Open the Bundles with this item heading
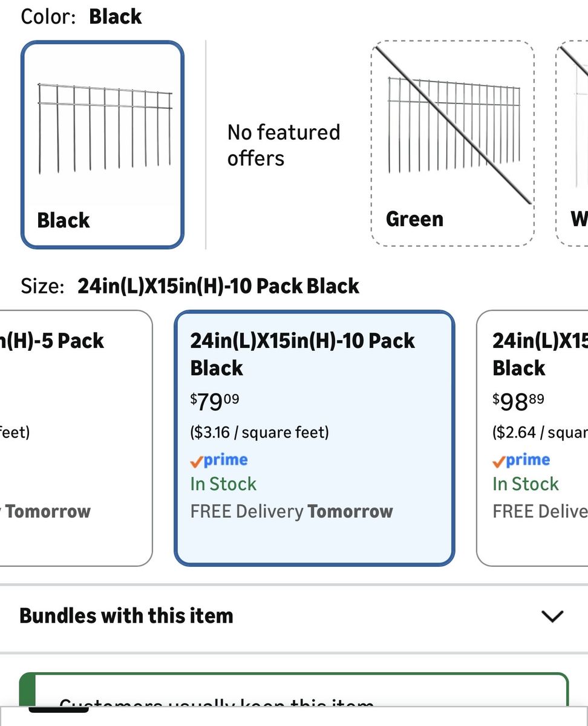This screenshot has width=588, height=726. pyautogui.click(x=126, y=616)
